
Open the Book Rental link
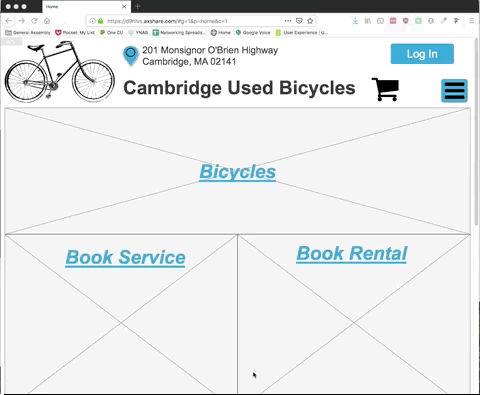pos(352,253)
